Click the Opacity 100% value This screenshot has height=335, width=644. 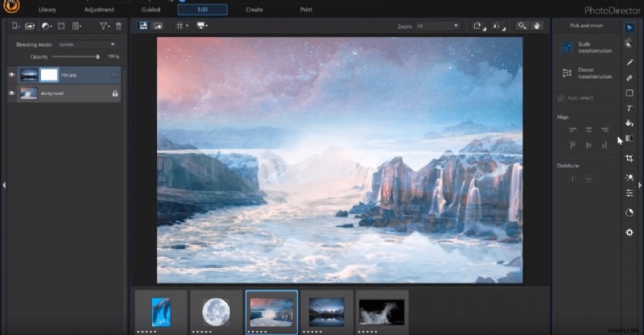coord(114,56)
